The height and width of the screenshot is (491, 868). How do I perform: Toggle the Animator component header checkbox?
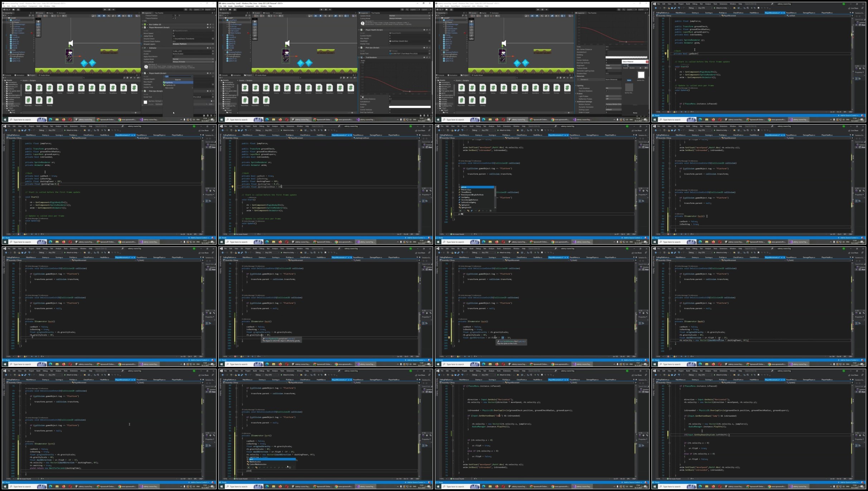click(x=147, y=48)
